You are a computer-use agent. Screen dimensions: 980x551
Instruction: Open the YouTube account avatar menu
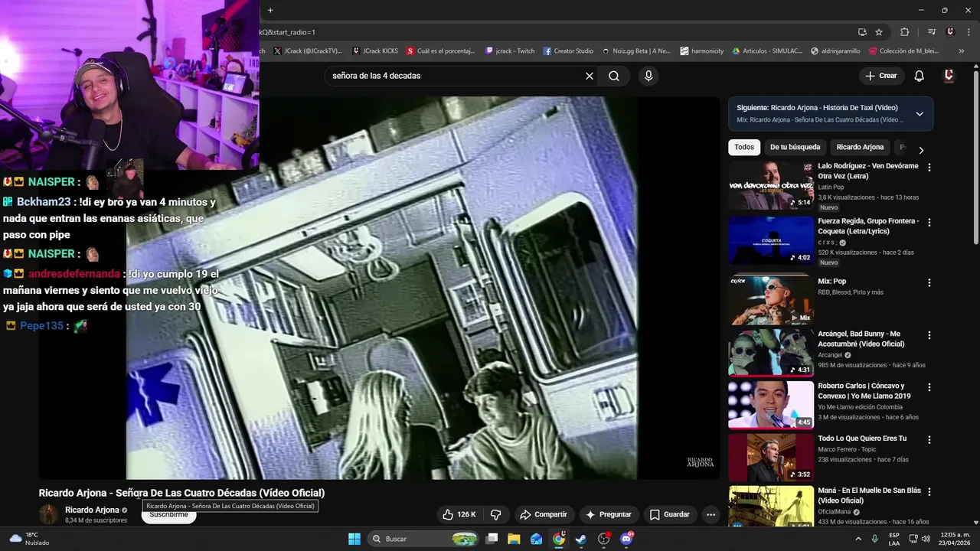click(x=949, y=76)
